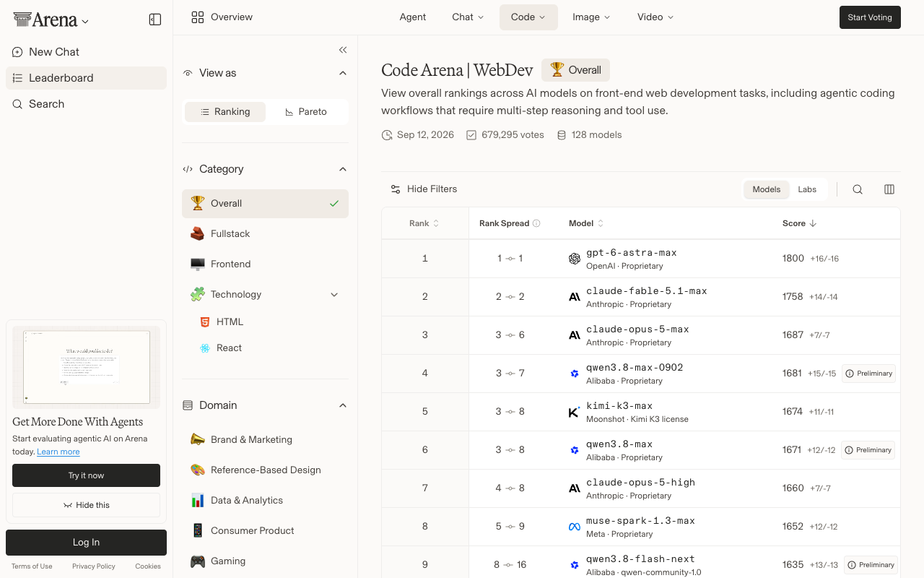Click the agents promo preview thumbnail

coord(86,367)
